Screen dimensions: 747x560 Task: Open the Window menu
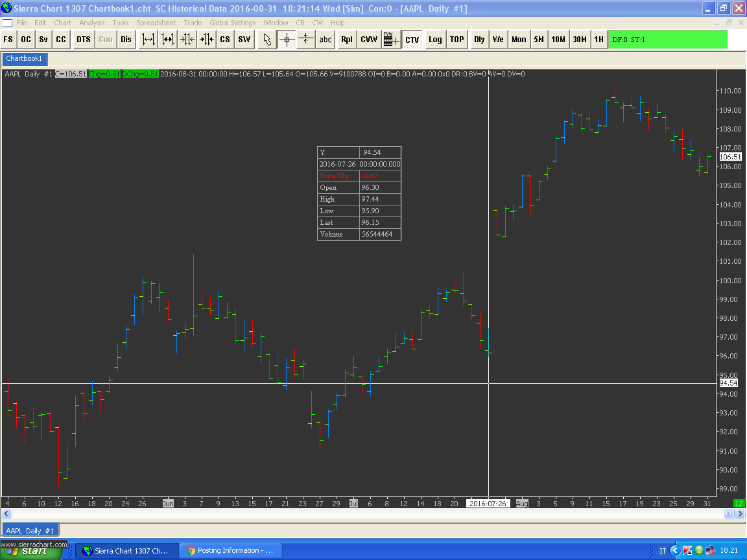(276, 23)
